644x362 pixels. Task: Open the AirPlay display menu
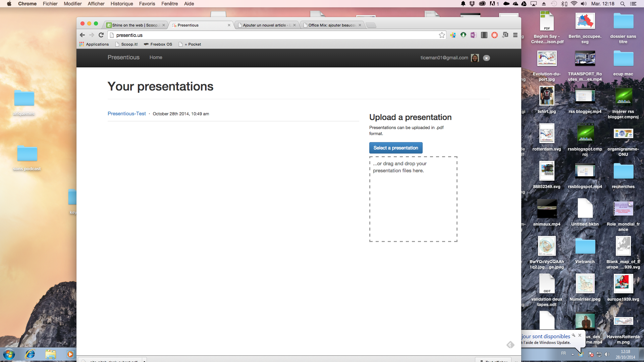tap(534, 4)
